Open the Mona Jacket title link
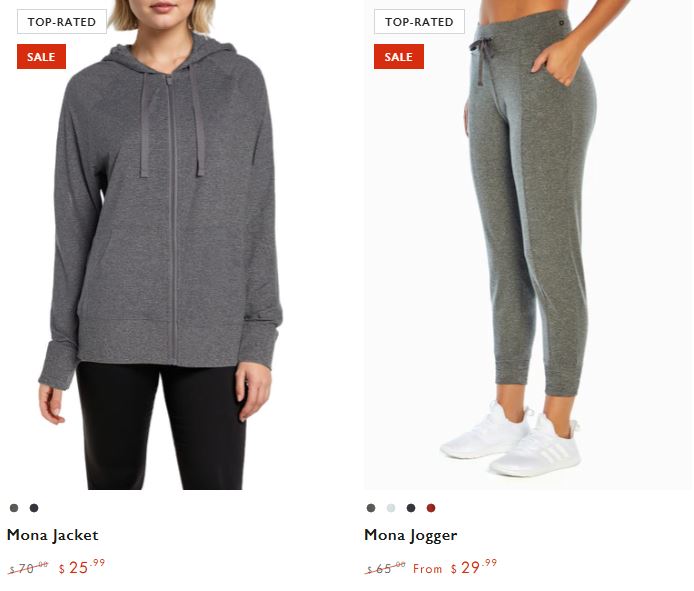 (53, 535)
